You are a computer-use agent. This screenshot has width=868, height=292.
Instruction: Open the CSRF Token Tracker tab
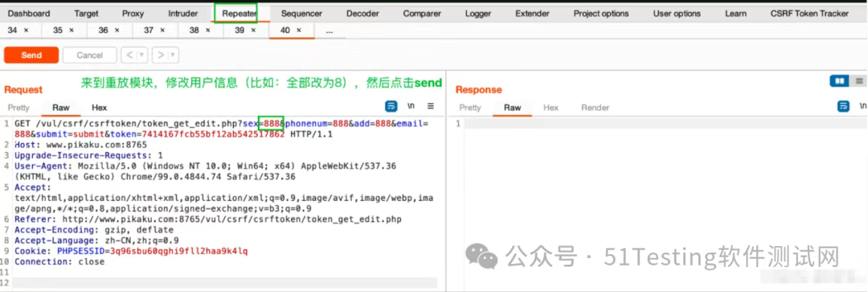click(x=809, y=14)
